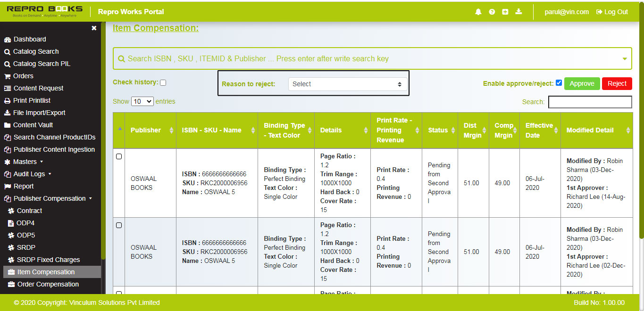Viewport: 644px width, 311px height.
Task: Enable the Check history checkbox
Action: coord(163,83)
